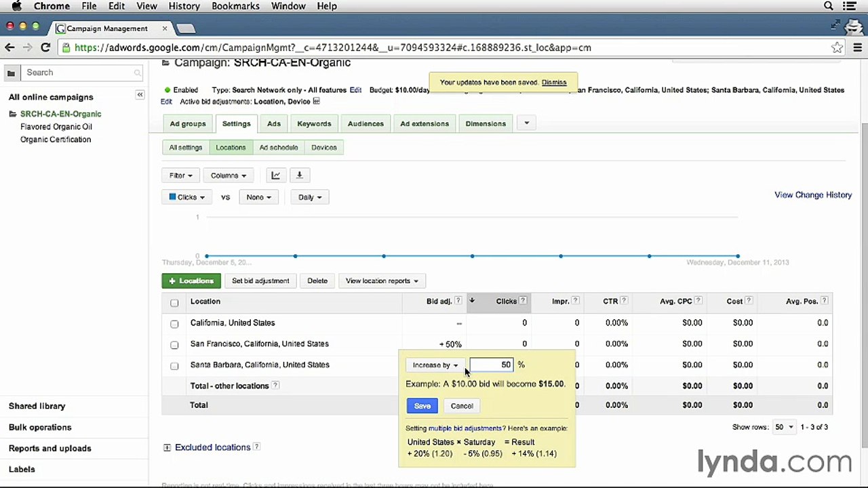Click Set bid adjustment button
868x488 pixels.
(260, 281)
